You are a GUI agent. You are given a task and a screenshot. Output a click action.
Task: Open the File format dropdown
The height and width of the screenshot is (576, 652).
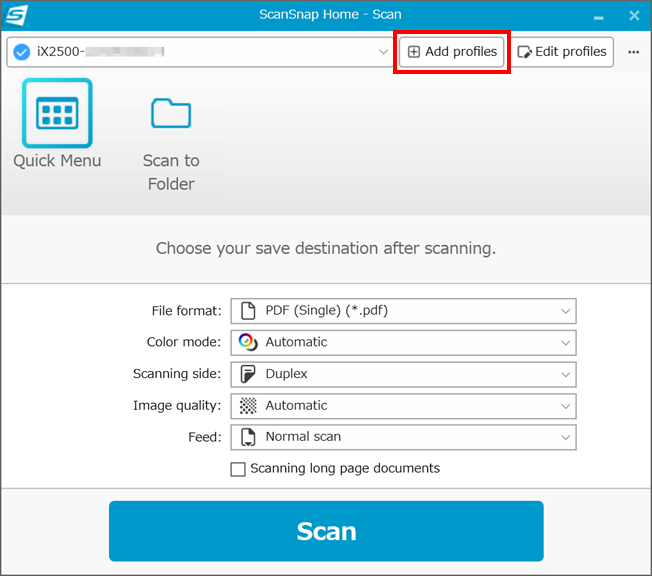tap(403, 311)
